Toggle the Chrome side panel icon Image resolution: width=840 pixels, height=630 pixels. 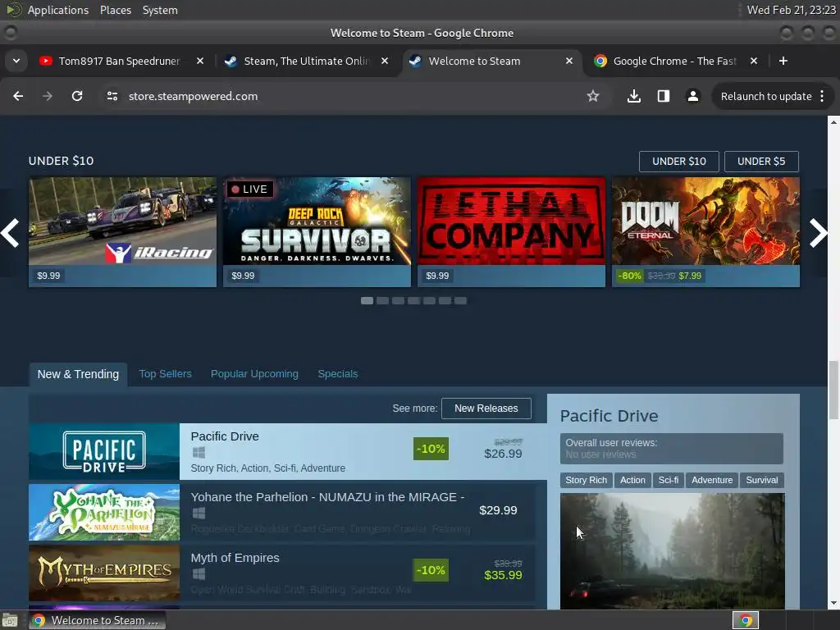tap(663, 96)
